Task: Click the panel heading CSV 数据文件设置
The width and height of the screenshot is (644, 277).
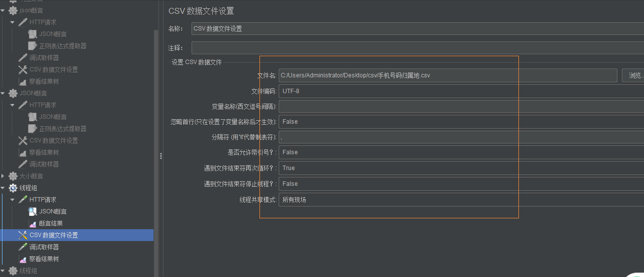Action: [201, 11]
